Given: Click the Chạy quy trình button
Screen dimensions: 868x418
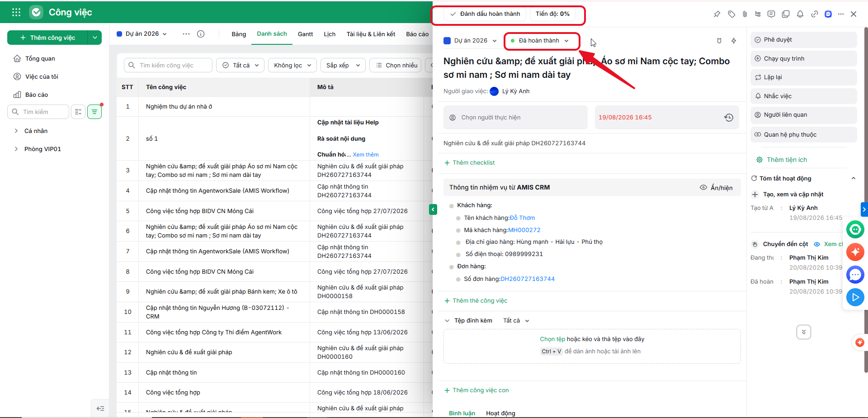Looking at the screenshot, I should pos(803,59).
